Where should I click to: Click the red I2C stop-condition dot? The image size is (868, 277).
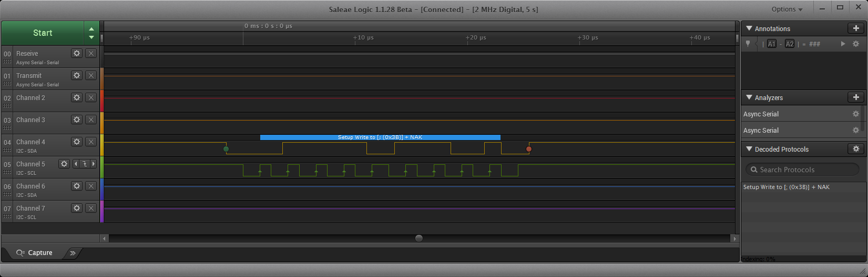[x=529, y=149]
